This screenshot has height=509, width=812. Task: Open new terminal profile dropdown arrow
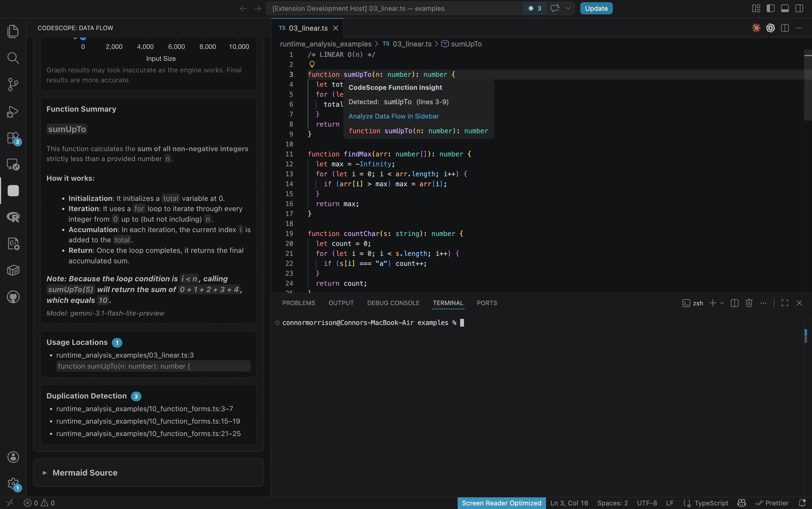pyautogui.click(x=722, y=303)
